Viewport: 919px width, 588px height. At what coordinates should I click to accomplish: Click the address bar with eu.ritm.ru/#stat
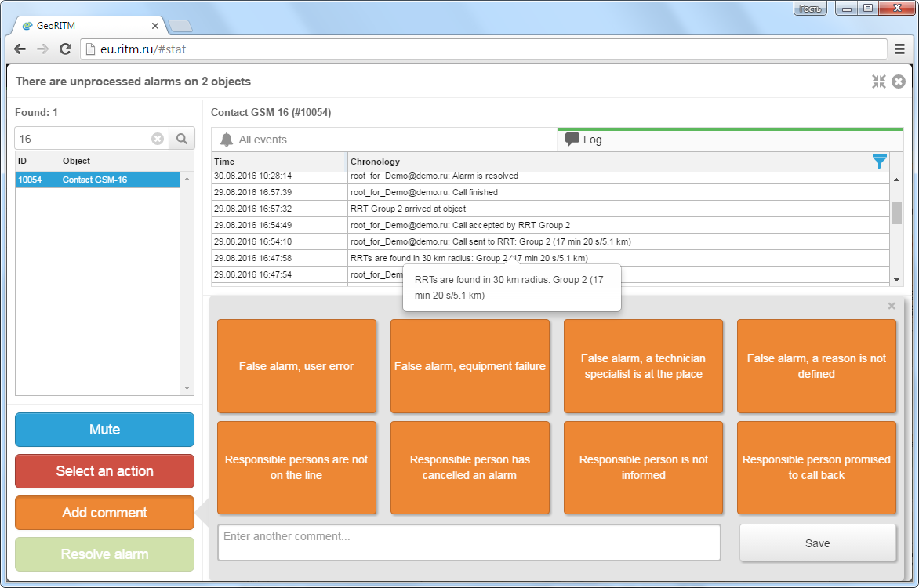[484, 49]
